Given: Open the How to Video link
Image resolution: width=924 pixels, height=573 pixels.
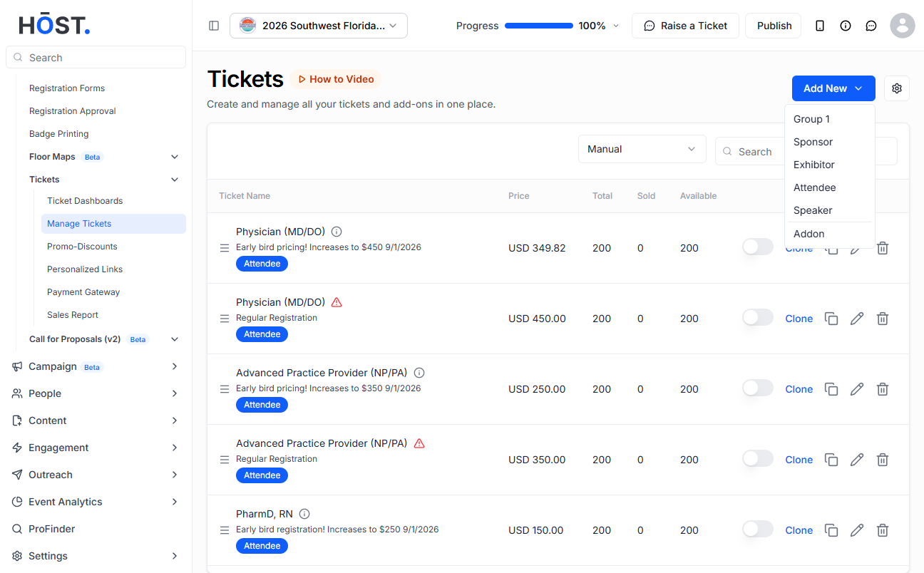Looking at the screenshot, I should [336, 79].
